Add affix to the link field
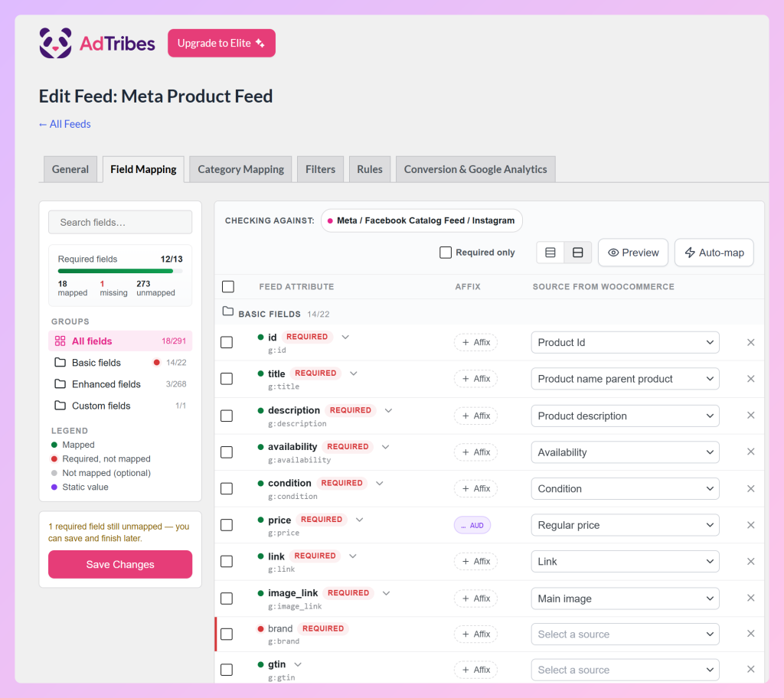The height and width of the screenshot is (698, 784). pos(475,562)
